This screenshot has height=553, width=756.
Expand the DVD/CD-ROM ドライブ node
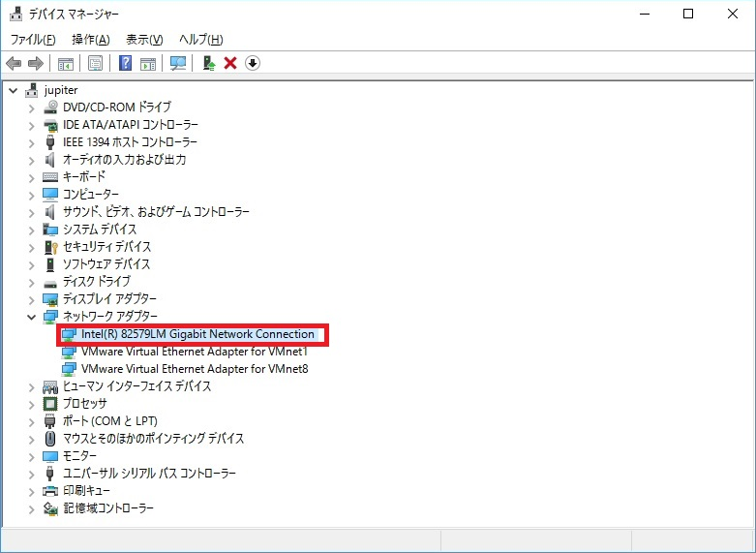pos(32,108)
